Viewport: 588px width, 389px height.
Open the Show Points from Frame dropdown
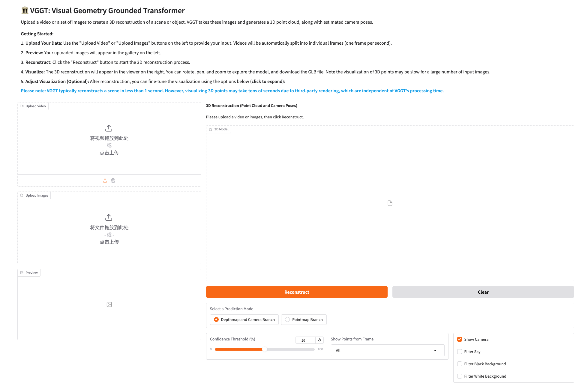(387, 350)
